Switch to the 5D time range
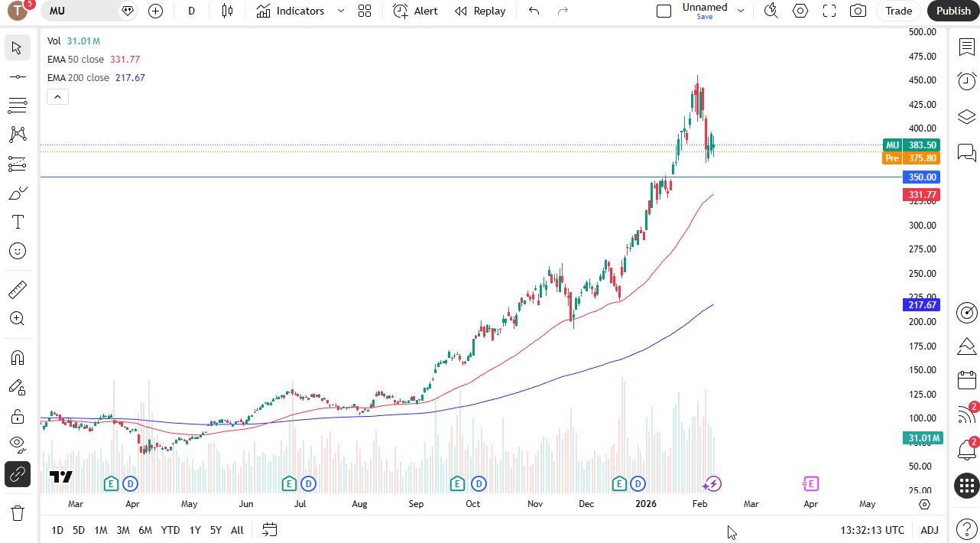This screenshot has height=543, width=980. click(x=79, y=530)
